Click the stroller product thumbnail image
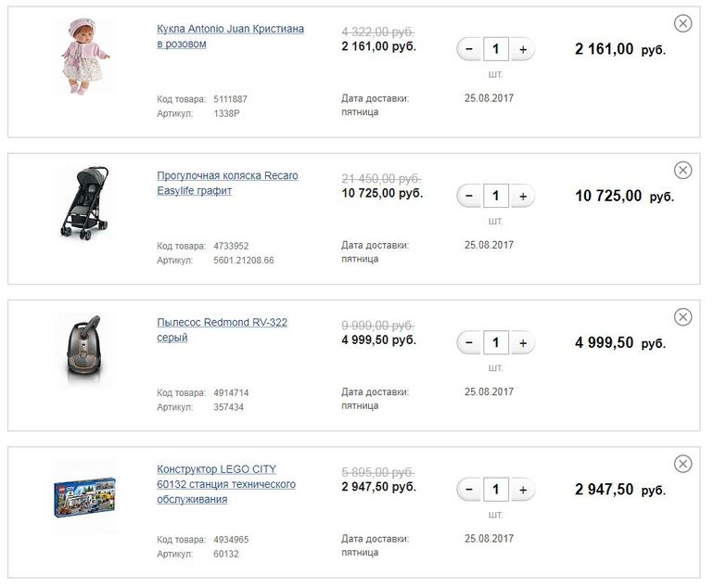Image resolution: width=714 pixels, height=588 pixels. click(84, 203)
